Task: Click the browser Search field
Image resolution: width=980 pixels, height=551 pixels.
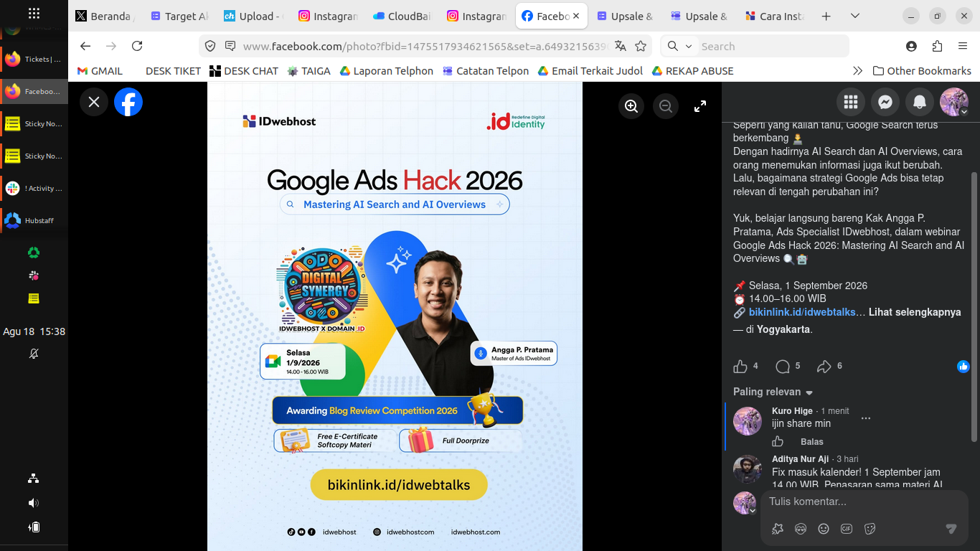Action: click(772, 46)
